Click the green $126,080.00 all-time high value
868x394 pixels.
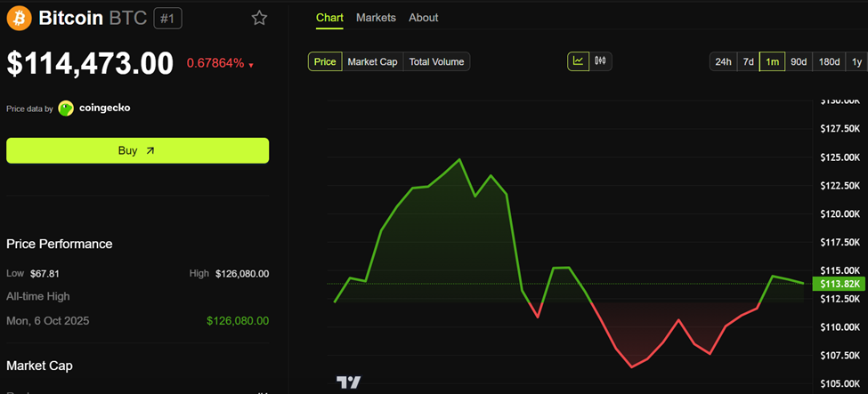click(x=238, y=321)
